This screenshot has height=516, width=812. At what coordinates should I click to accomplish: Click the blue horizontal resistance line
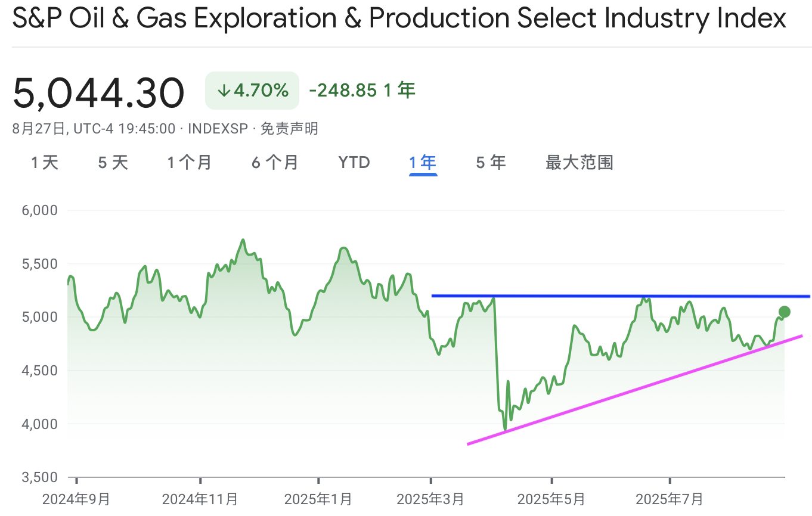click(620, 296)
